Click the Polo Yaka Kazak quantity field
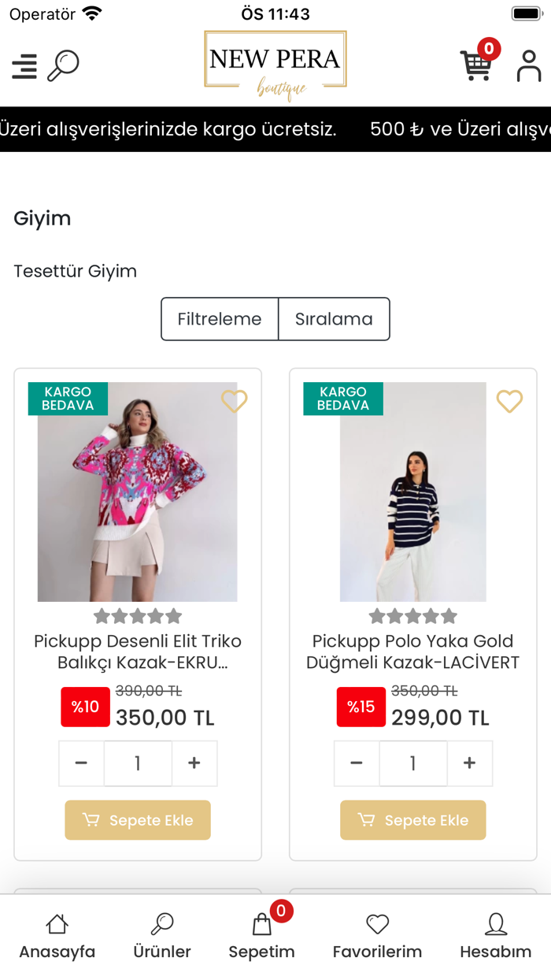The width and height of the screenshot is (551, 980). (413, 763)
